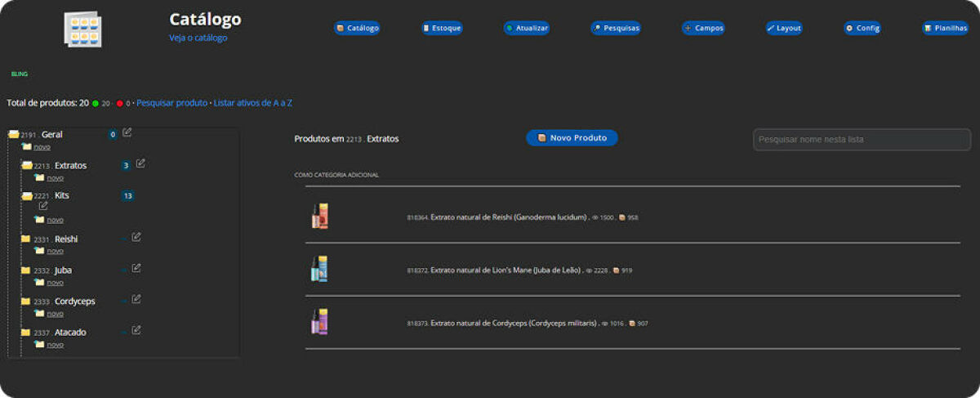Click 'Listar ativos de A a Z' link
This screenshot has width=980, height=398.
[x=253, y=103]
